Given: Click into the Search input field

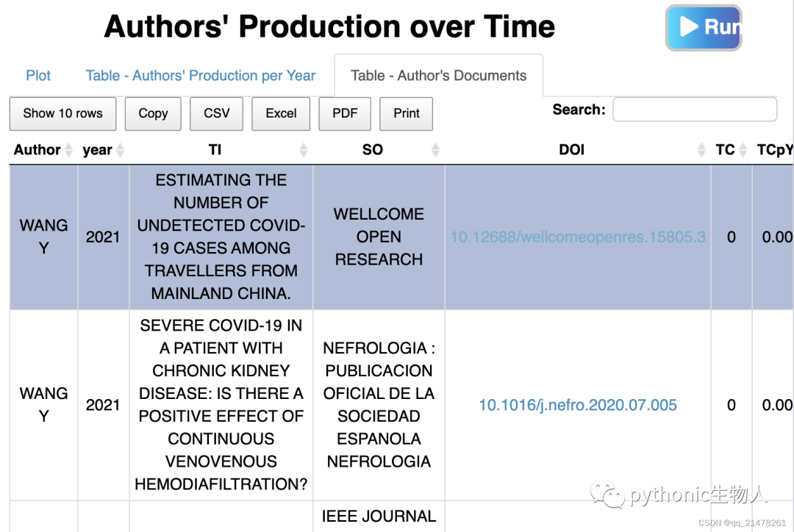Looking at the screenshot, I should (x=694, y=109).
